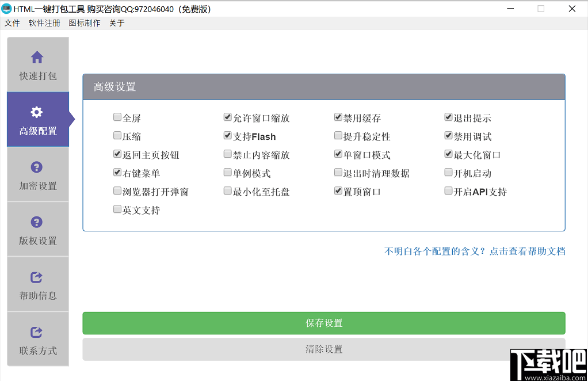The width and height of the screenshot is (588, 381).
Task: Uncheck 支持Flash
Action: point(228,135)
